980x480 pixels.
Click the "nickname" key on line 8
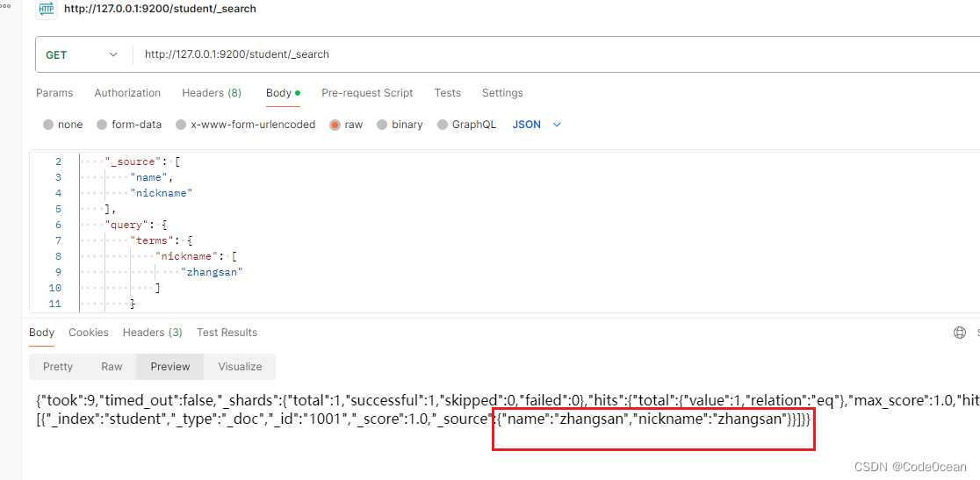coord(188,256)
